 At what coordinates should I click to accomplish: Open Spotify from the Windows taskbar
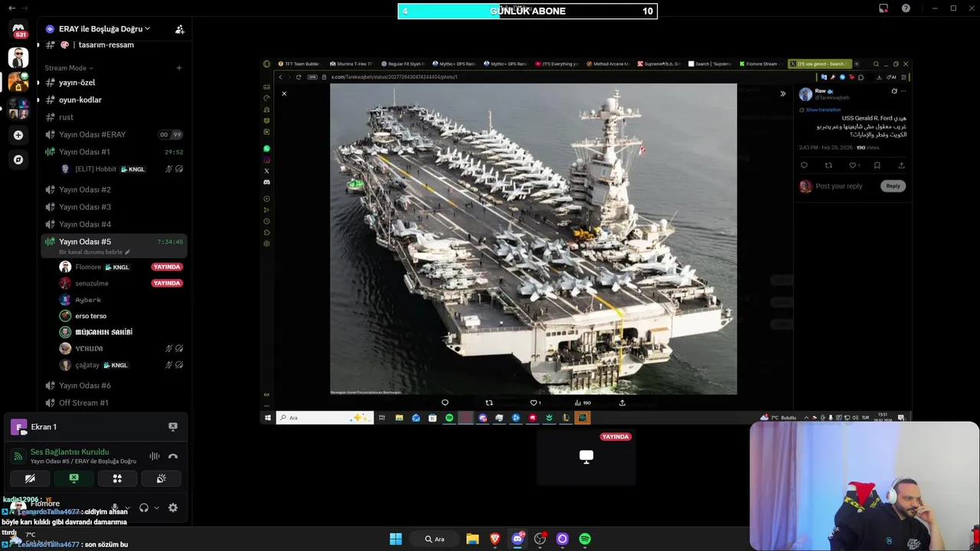[x=585, y=539]
